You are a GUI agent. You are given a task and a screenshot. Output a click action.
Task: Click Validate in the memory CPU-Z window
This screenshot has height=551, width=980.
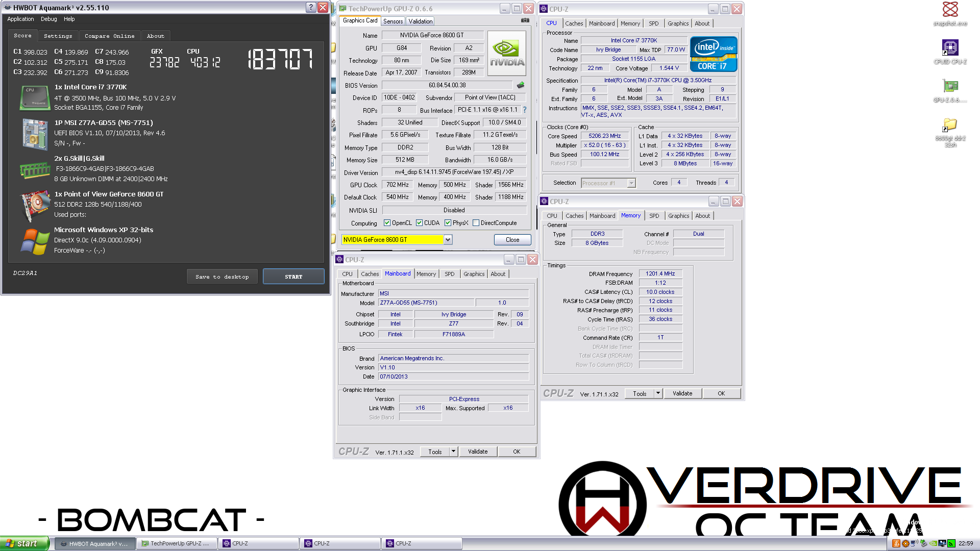click(x=682, y=393)
